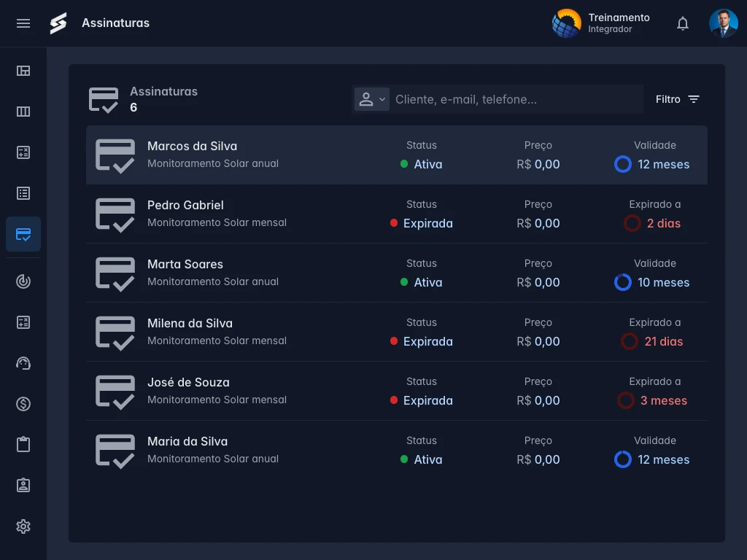The image size is (747, 560).
Task: Open the Treinamento Integrador account switcher
Action: click(601, 23)
